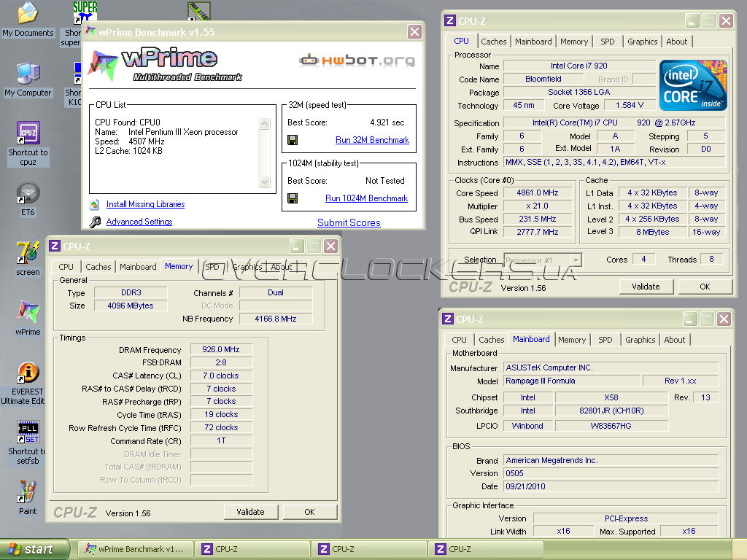
Task: Click the Windows start button
Action: pos(34,549)
